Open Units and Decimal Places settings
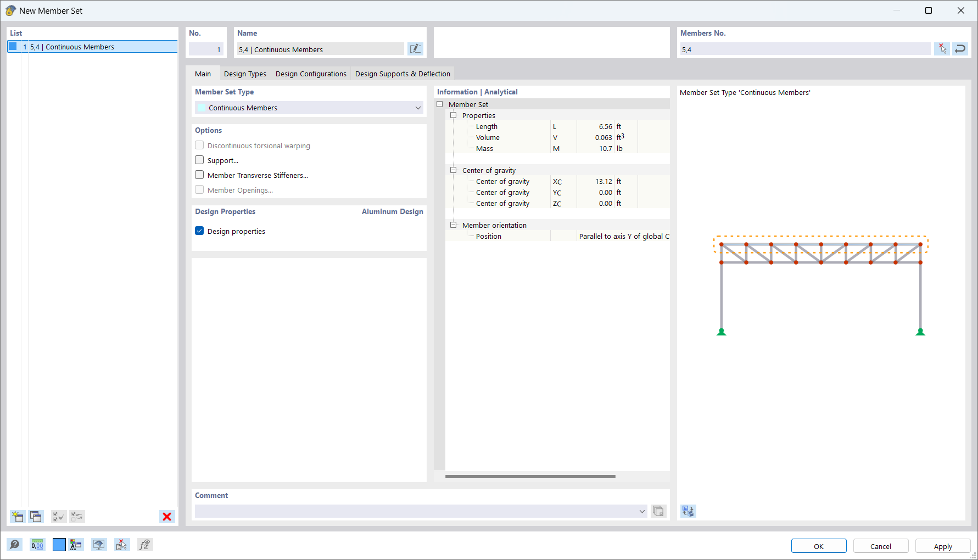The image size is (978, 560). pos(37,545)
